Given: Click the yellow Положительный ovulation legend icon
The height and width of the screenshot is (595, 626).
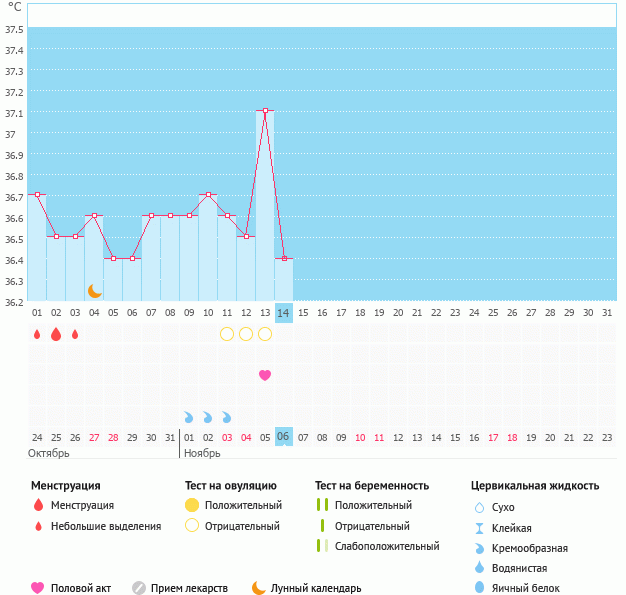Looking at the screenshot, I should 192,505.
